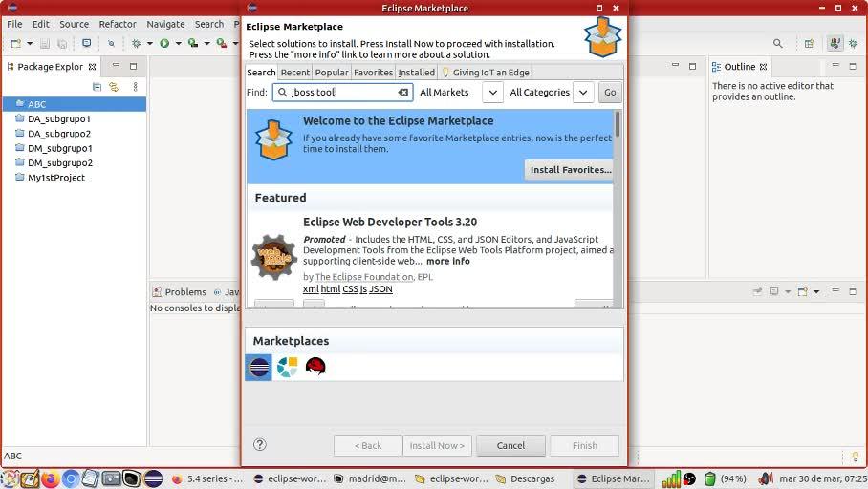Click the Save toolbar icon
The width and height of the screenshot is (868, 489).
45,43
